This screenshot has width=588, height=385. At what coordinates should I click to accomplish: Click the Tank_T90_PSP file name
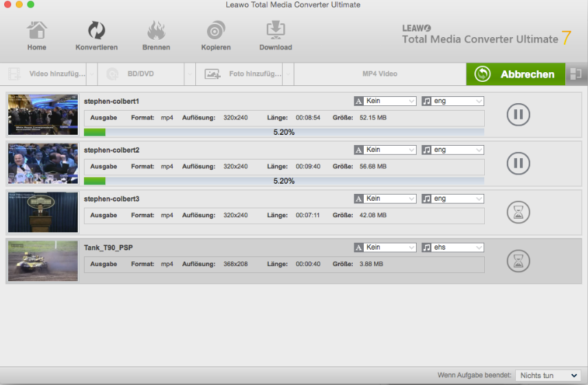109,247
